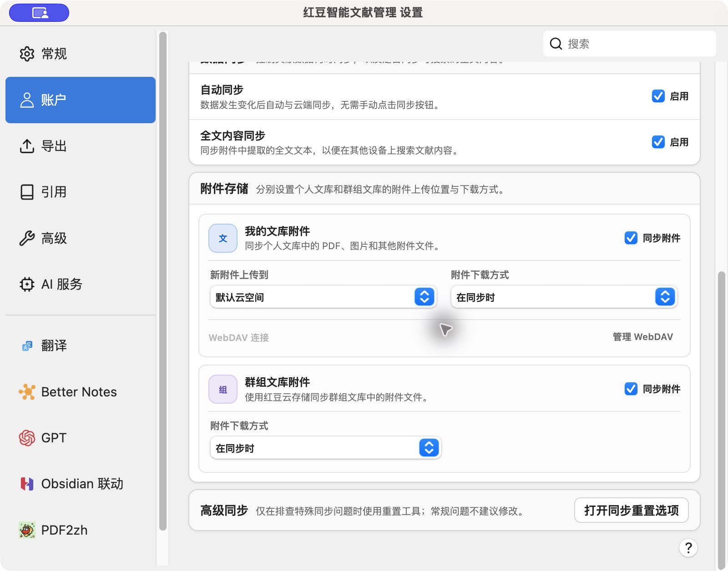This screenshot has height=571, width=728.
Task: Click the 搜索 settings search field
Action: pos(630,44)
